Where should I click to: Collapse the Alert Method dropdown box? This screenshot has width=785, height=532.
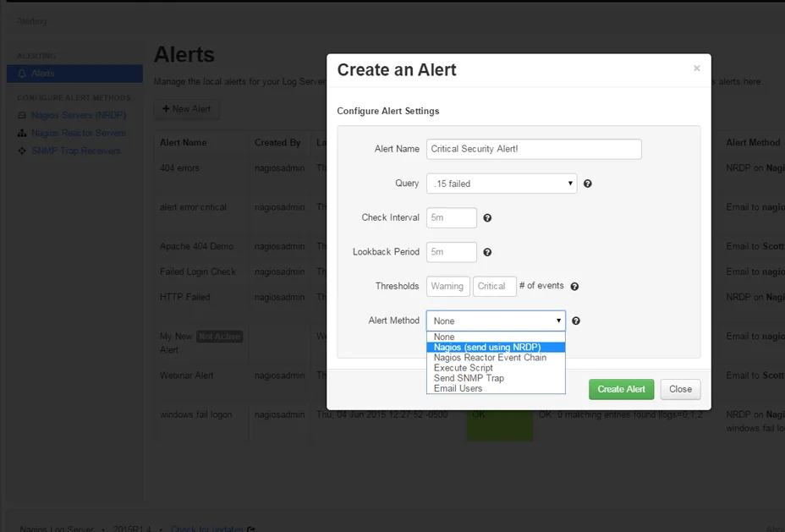coord(497,321)
